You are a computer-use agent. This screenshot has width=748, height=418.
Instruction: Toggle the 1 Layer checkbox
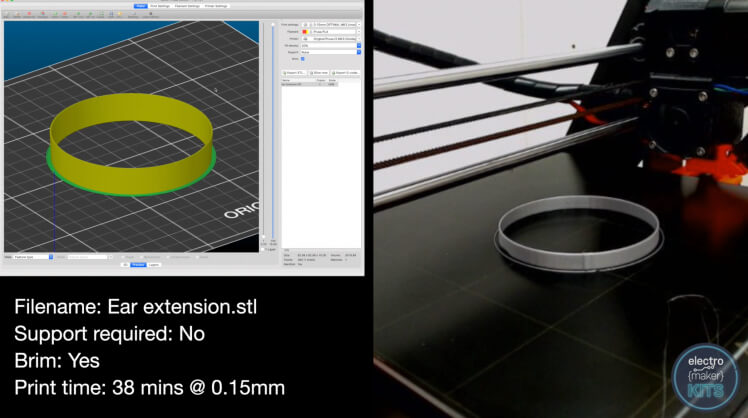(263, 249)
